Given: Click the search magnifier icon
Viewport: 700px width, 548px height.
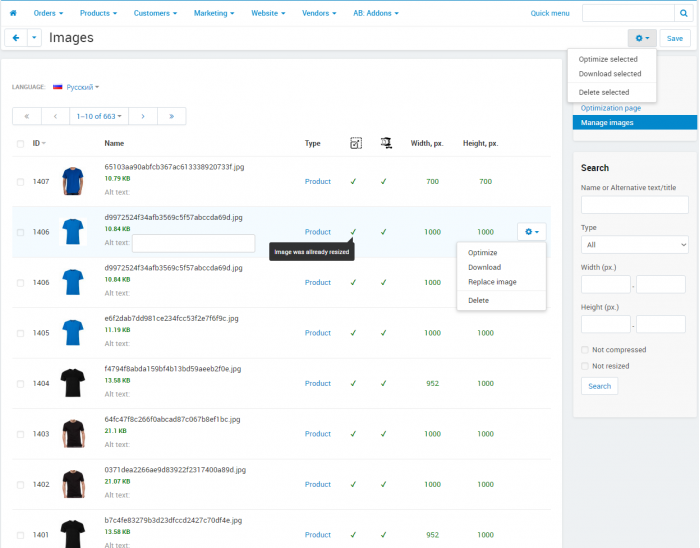Looking at the screenshot, I should point(683,13).
